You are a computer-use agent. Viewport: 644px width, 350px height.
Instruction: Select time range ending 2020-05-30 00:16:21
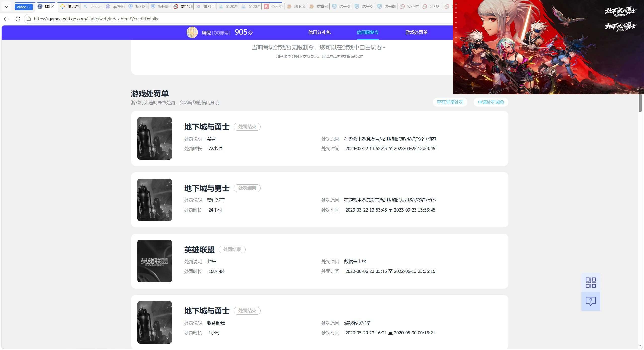coord(390,333)
